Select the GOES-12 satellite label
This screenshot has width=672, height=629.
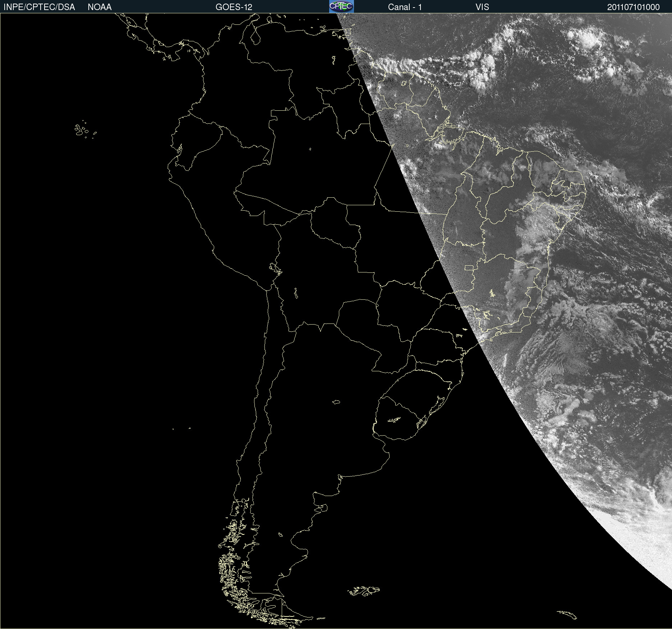(x=234, y=7)
